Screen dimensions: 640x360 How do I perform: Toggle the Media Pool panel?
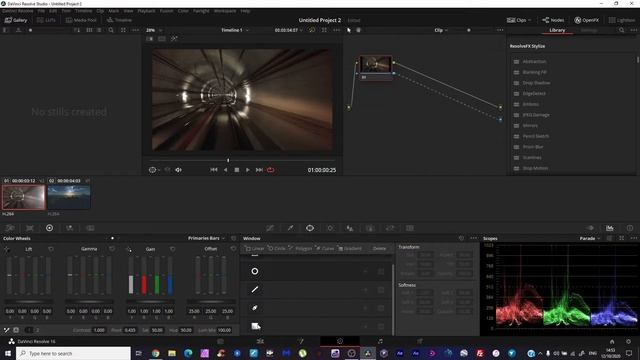[81, 20]
